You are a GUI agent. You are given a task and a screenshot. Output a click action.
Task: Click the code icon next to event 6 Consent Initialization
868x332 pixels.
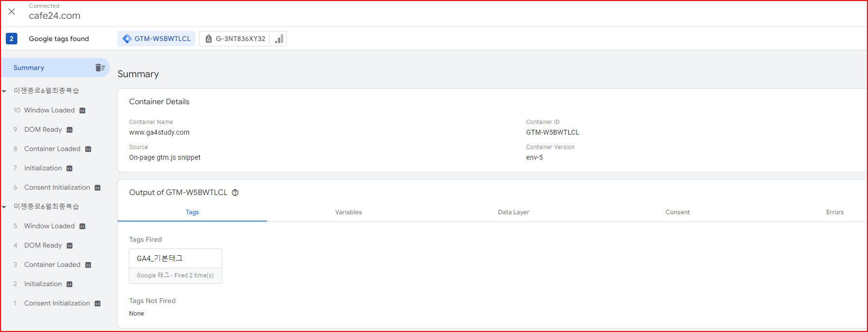click(98, 188)
